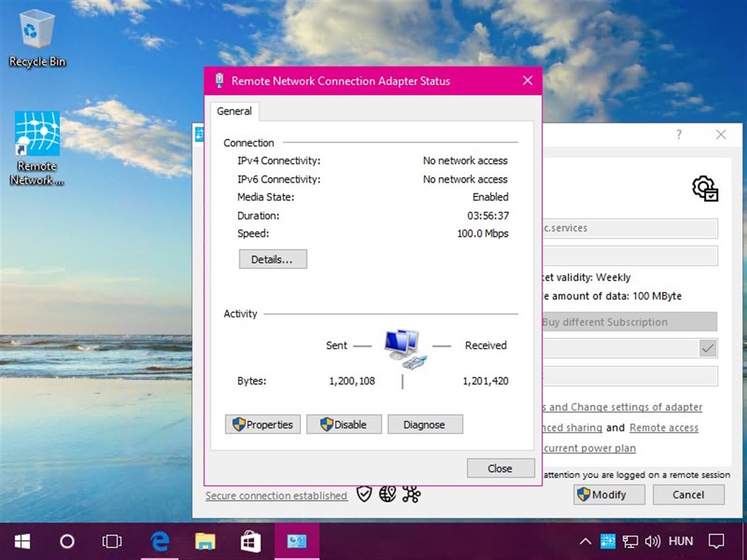Click the Secure connection established link

pyautogui.click(x=276, y=495)
